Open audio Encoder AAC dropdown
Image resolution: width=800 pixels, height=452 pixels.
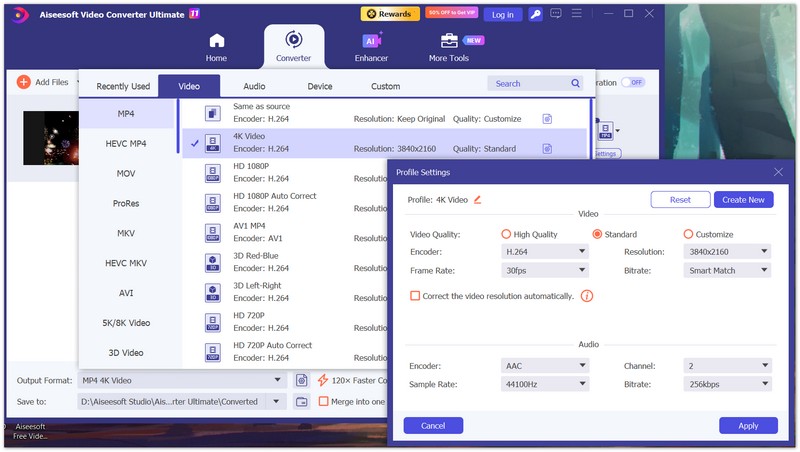544,366
